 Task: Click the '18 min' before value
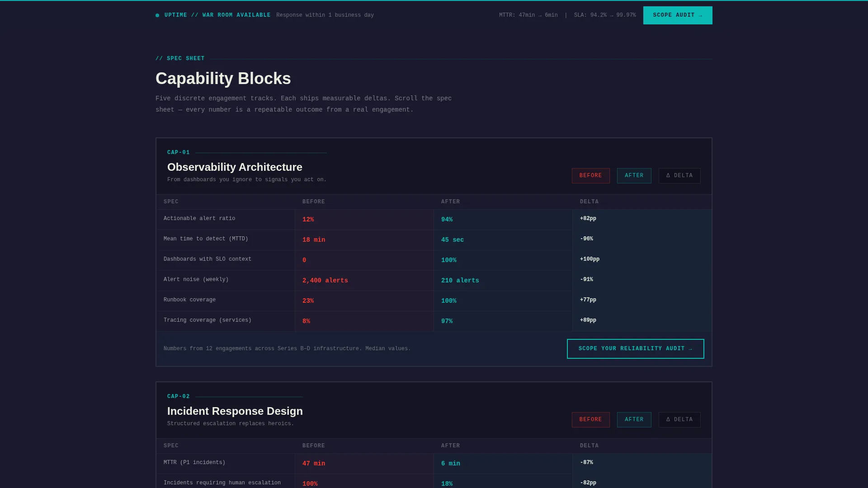(314, 240)
